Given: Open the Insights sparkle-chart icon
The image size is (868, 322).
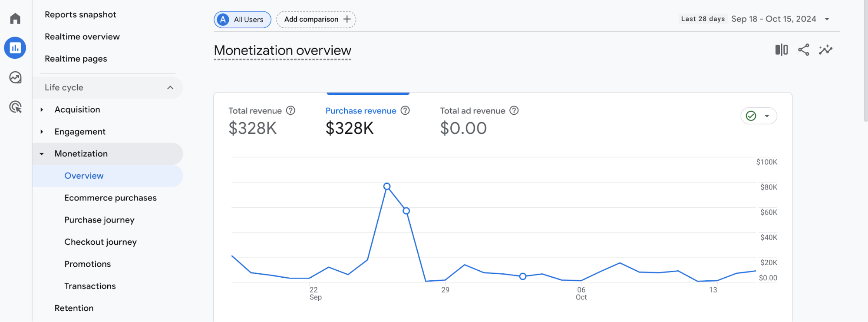Looking at the screenshot, I should pyautogui.click(x=826, y=50).
